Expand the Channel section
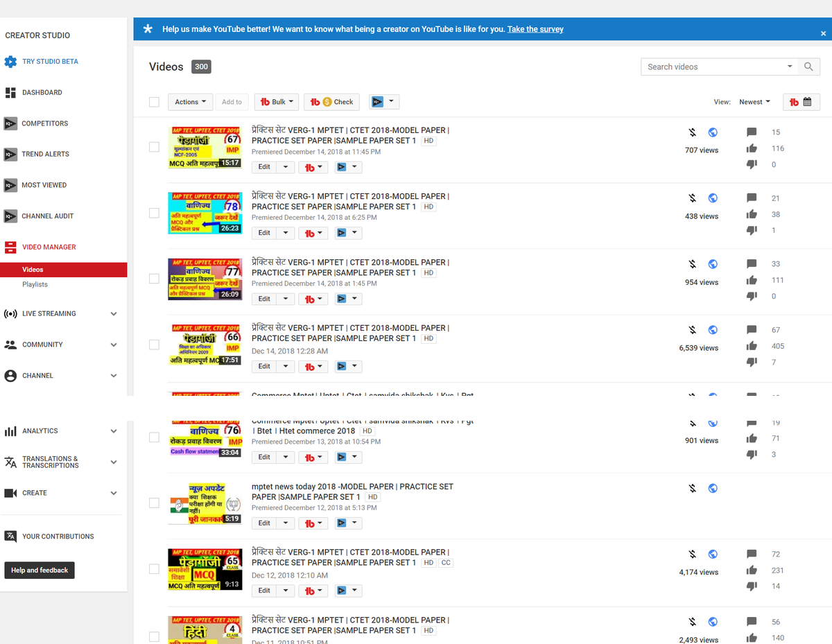Screen dimensions: 832x644 click(x=114, y=376)
